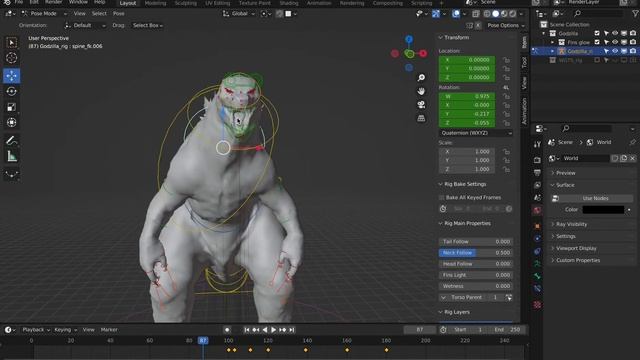The width and height of the screenshot is (640, 360).
Task: Open the Pose Mode dropdown
Action: click(44, 13)
